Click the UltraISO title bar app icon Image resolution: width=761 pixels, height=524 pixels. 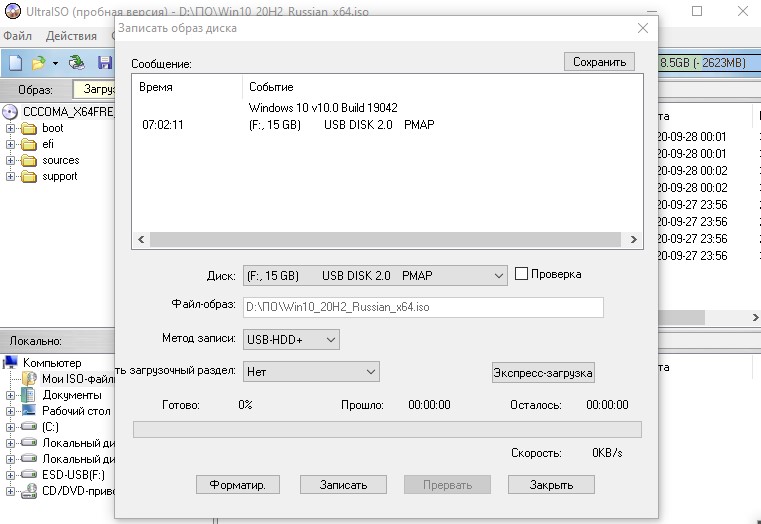13,11
